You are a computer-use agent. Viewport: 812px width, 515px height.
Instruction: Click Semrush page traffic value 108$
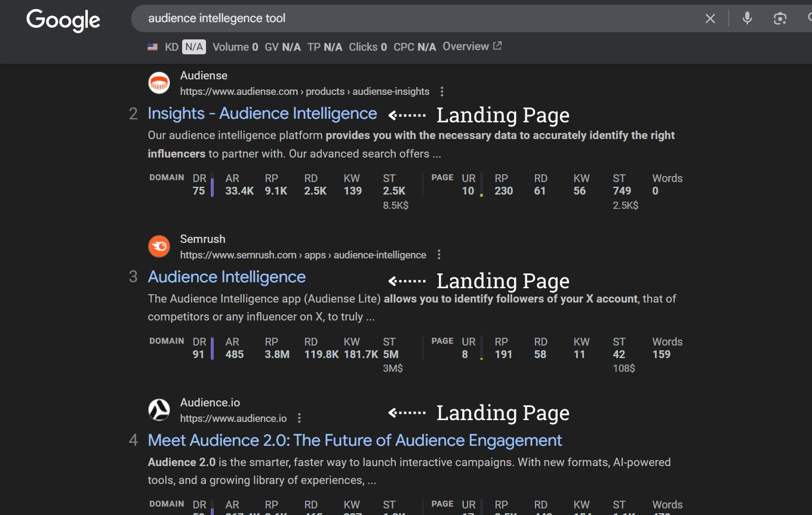click(624, 369)
